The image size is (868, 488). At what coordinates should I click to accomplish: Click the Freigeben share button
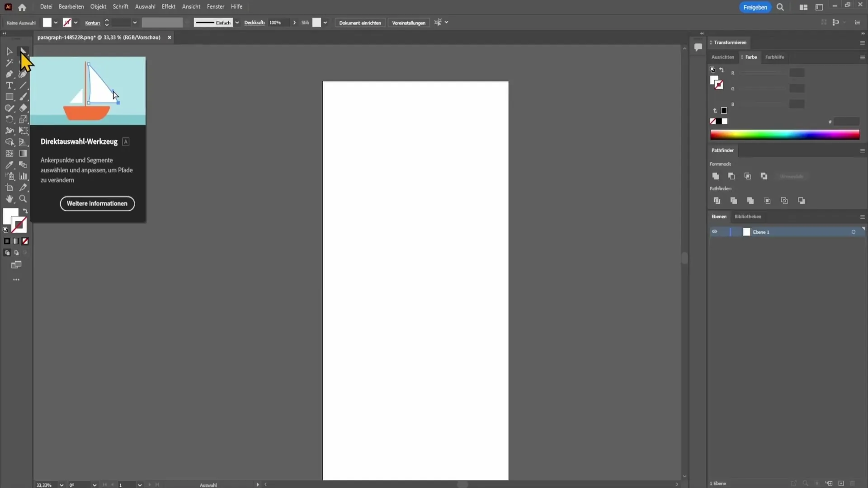point(755,7)
